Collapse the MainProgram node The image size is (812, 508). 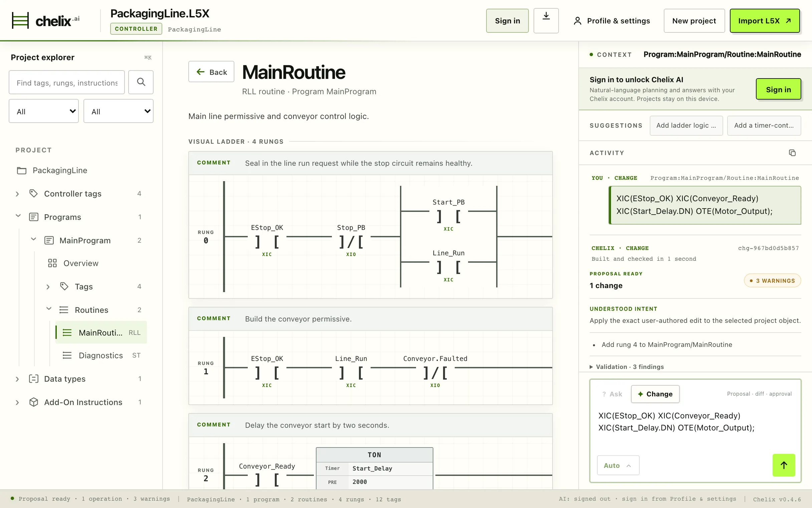pos(33,240)
